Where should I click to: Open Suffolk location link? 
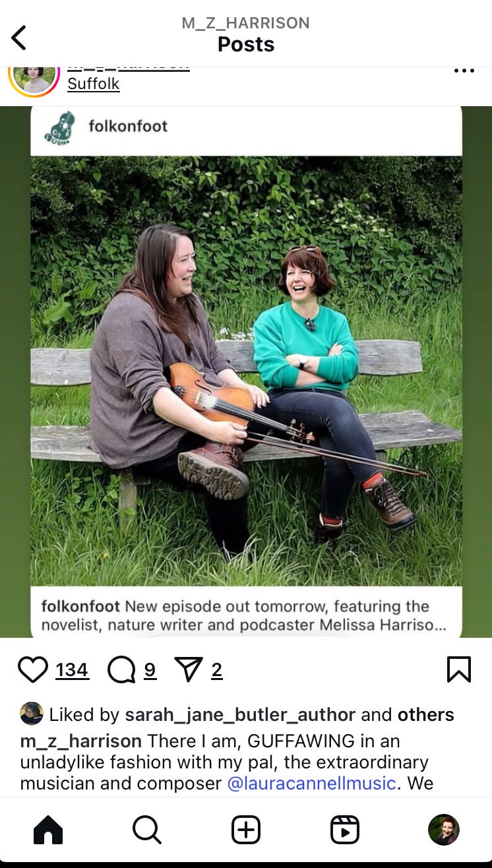pyautogui.click(x=94, y=84)
